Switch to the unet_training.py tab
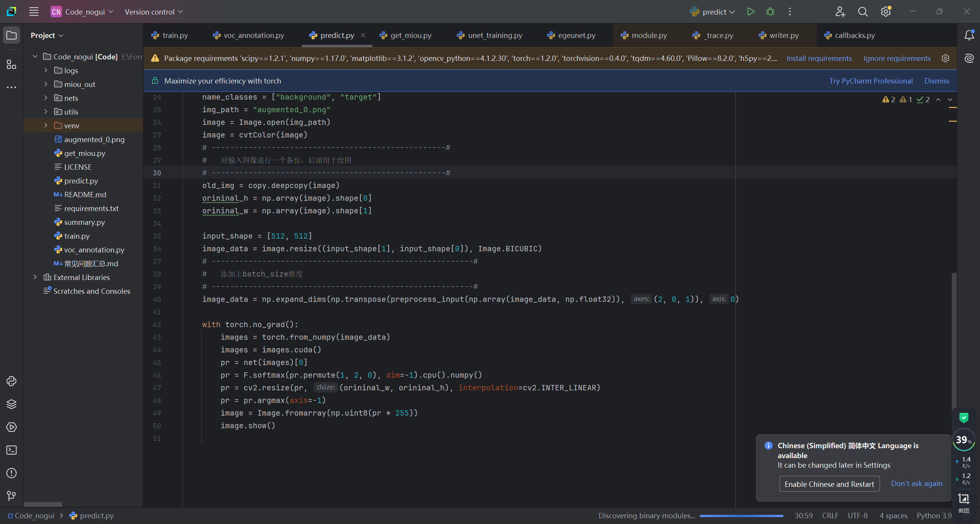The image size is (980, 524). tap(495, 35)
